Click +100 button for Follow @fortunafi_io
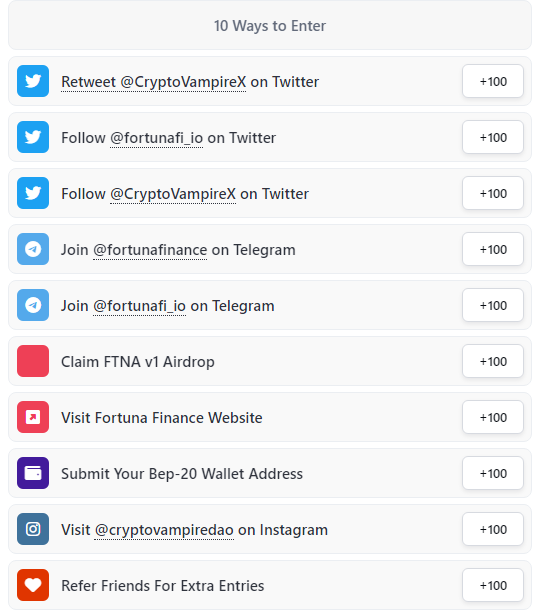 493,137
